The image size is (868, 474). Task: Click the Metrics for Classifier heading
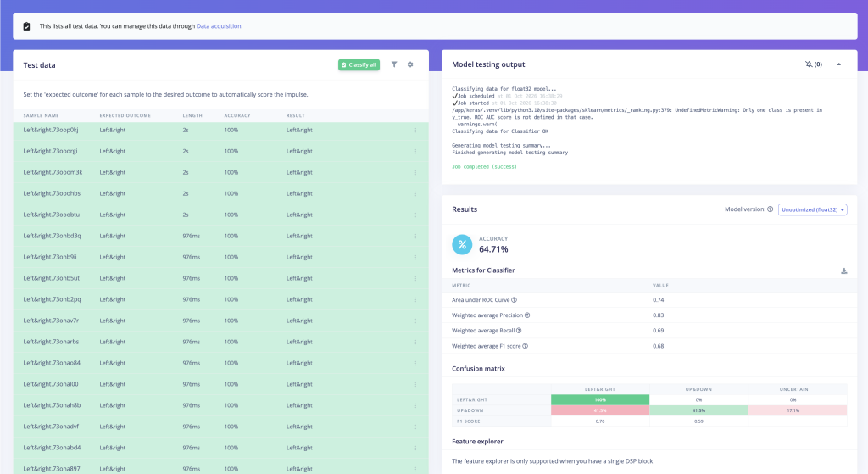pyautogui.click(x=483, y=270)
